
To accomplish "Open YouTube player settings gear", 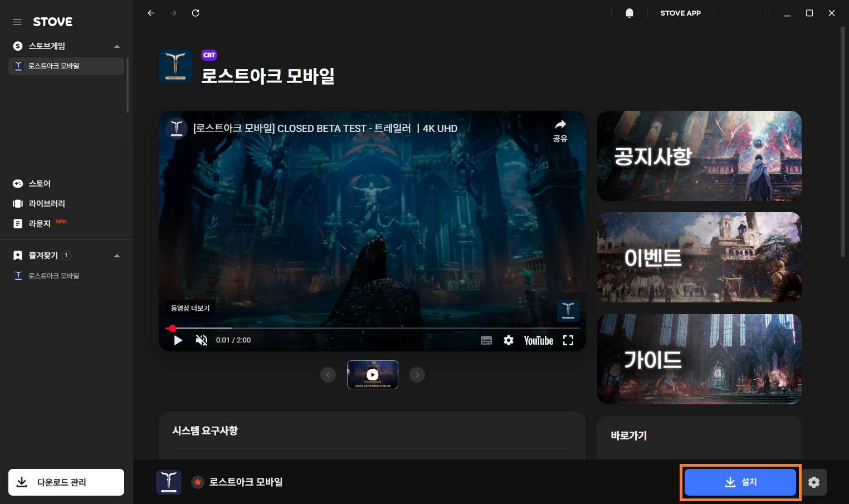I will (509, 340).
